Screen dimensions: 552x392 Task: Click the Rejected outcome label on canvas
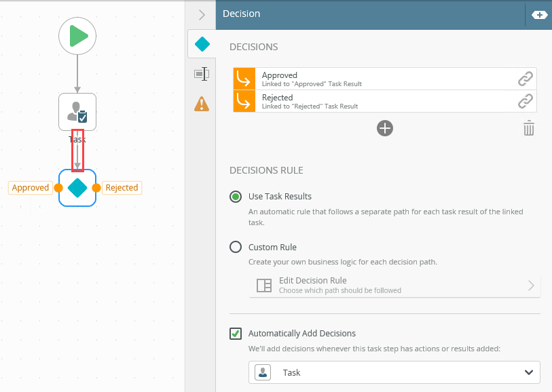coord(122,188)
